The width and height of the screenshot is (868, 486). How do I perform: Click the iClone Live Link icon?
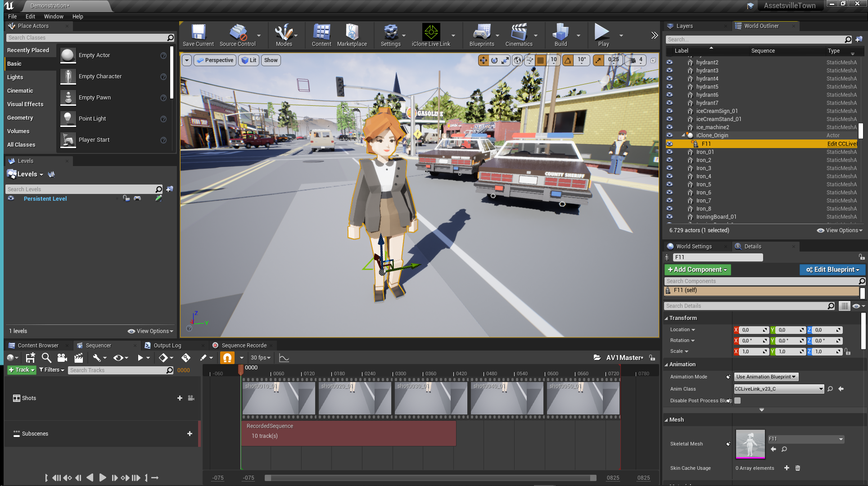click(431, 35)
